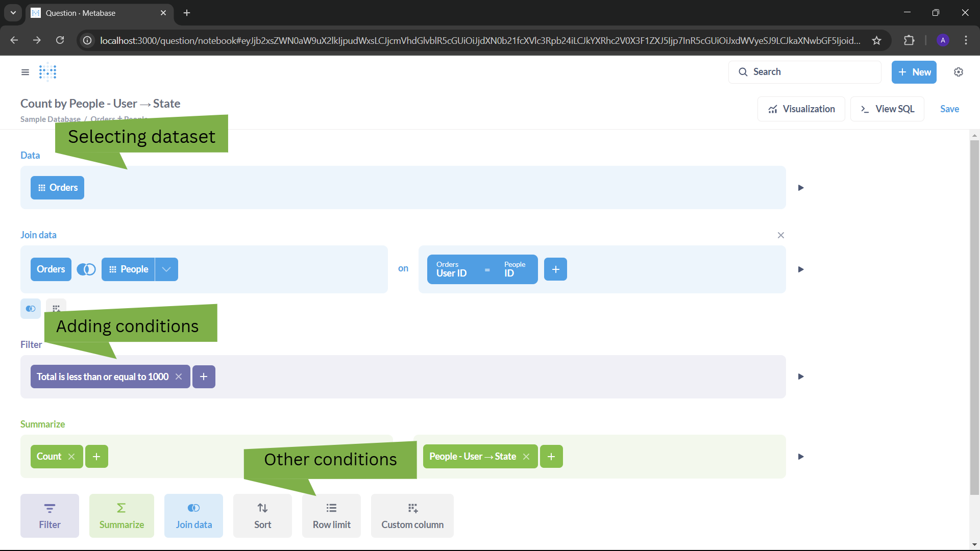Add another filter condition
Image resolution: width=980 pixels, height=551 pixels.
click(204, 377)
